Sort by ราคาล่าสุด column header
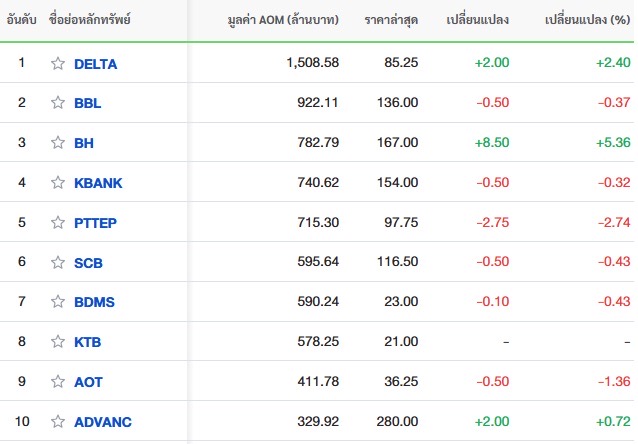This screenshot has height=444, width=638. point(391,20)
